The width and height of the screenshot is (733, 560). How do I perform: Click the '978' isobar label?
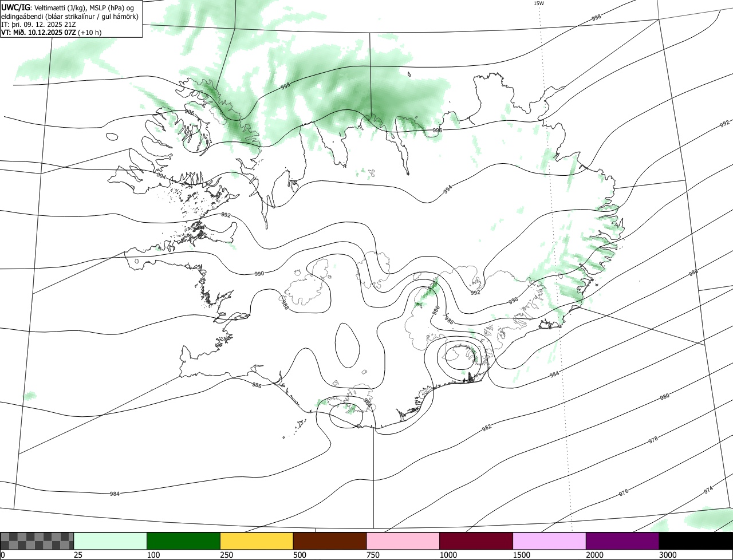coord(653,440)
